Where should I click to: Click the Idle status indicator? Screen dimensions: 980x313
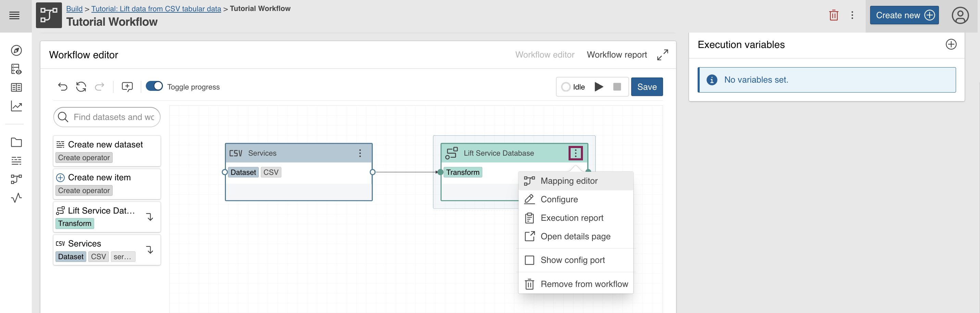573,87
